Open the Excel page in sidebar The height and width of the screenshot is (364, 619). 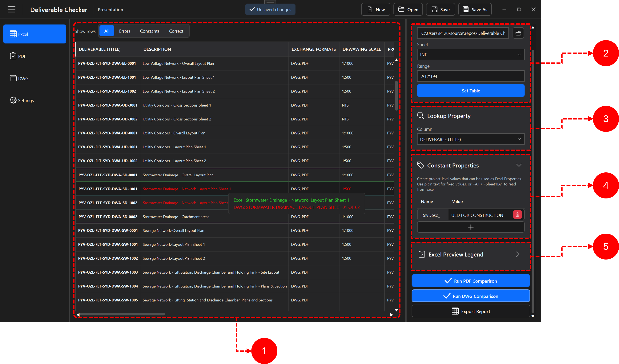point(34,34)
